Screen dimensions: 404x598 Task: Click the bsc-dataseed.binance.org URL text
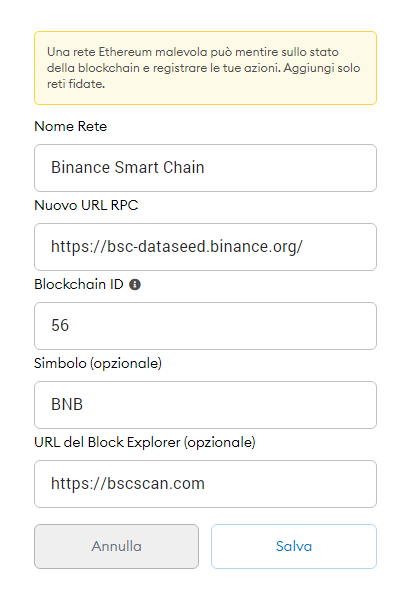tap(177, 246)
